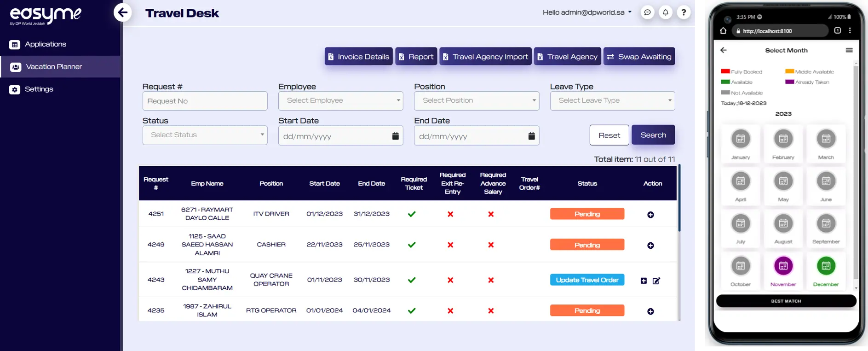
Task: Click the Update Travel Order status button
Action: 587,280
